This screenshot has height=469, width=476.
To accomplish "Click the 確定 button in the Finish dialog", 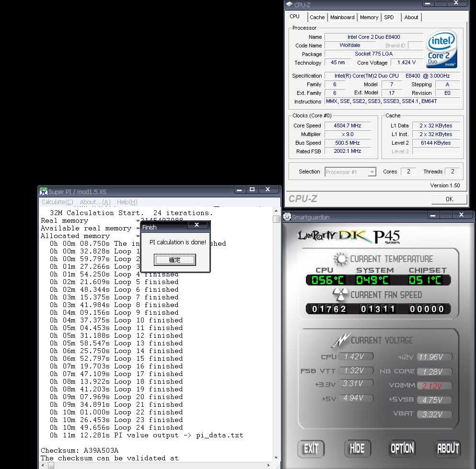I will coord(174,260).
